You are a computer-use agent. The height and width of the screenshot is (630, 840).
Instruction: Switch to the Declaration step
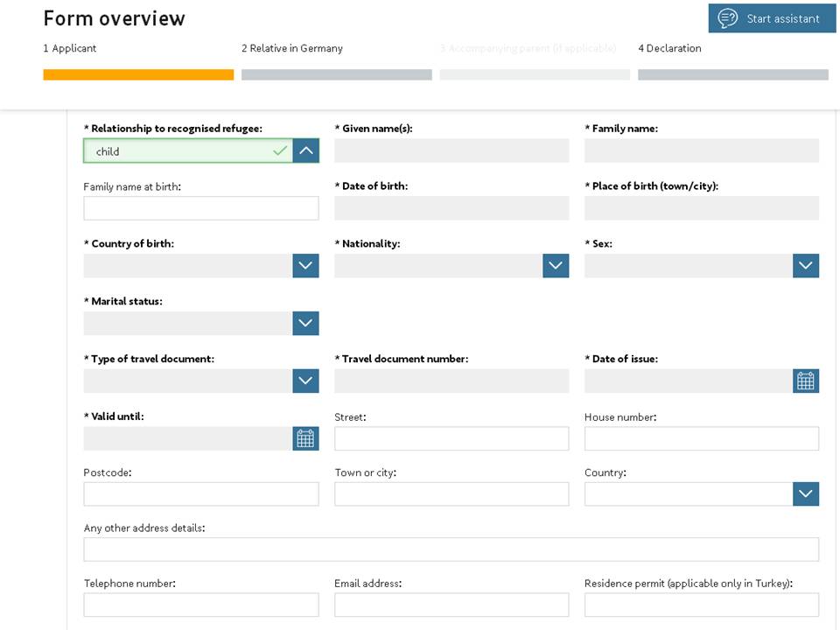coord(669,48)
